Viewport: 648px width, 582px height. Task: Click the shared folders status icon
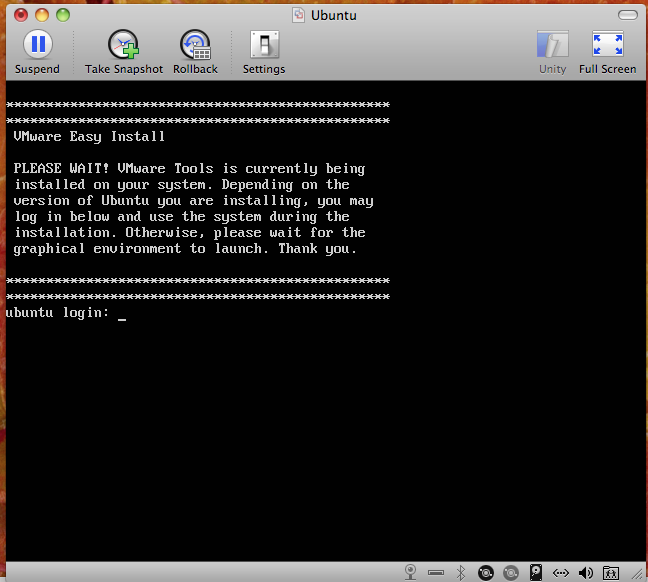[610, 573]
